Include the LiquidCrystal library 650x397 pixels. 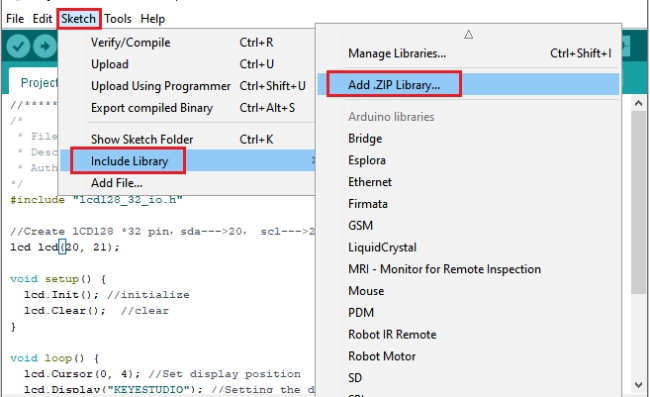pyautogui.click(x=468, y=247)
